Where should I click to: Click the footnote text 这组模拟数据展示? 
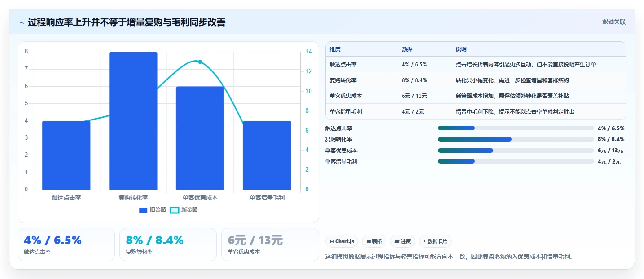(449, 257)
